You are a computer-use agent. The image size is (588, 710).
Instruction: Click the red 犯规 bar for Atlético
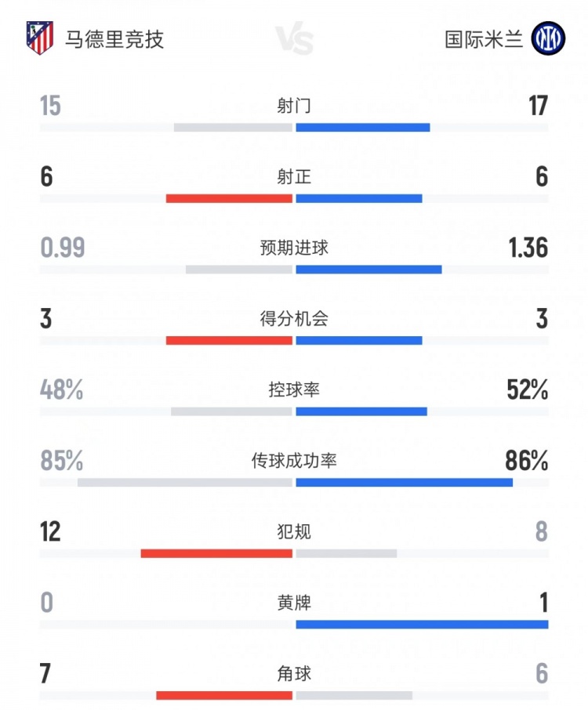pyautogui.click(x=216, y=553)
